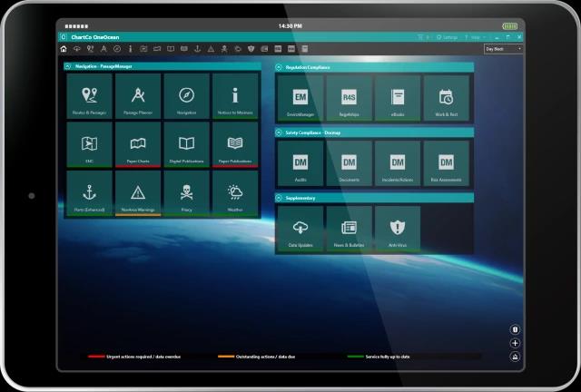The height and width of the screenshot is (392, 581).
Task: Open the Anti-Virus shield tile
Action: (398, 229)
